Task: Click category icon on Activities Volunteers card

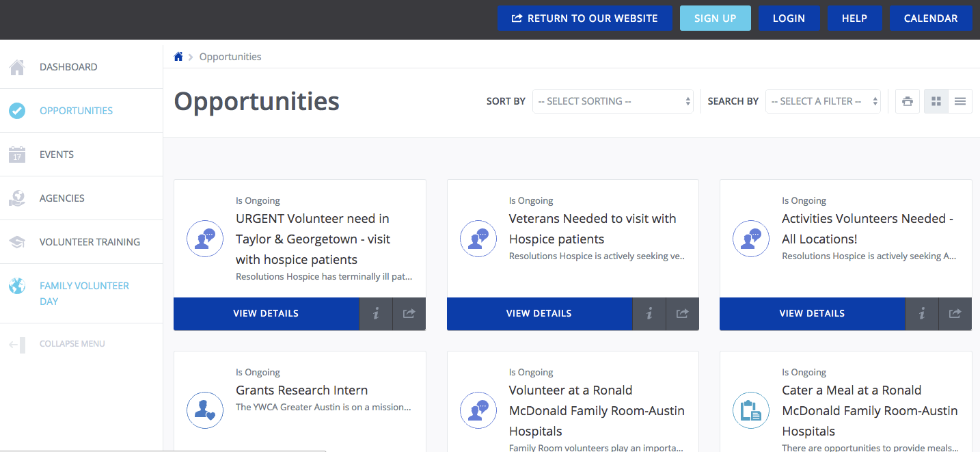Action: [751, 239]
